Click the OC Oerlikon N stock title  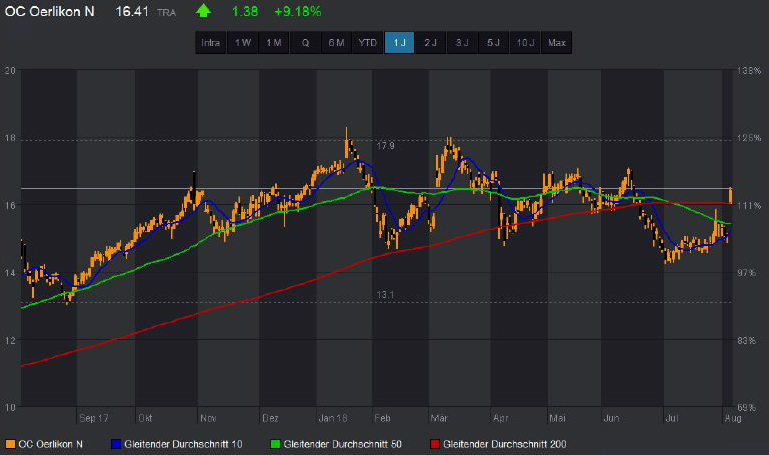(x=50, y=12)
